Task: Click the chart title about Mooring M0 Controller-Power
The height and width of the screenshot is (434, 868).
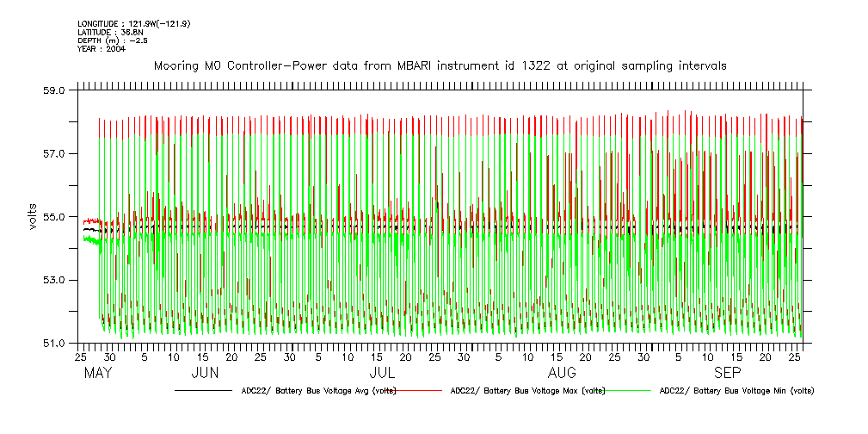Action: click(x=440, y=65)
